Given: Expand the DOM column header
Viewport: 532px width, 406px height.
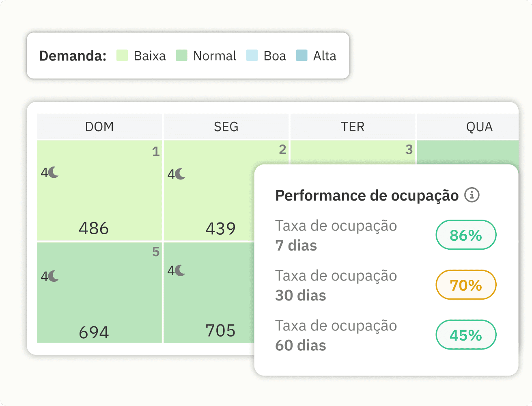Looking at the screenshot, I should click(x=99, y=126).
